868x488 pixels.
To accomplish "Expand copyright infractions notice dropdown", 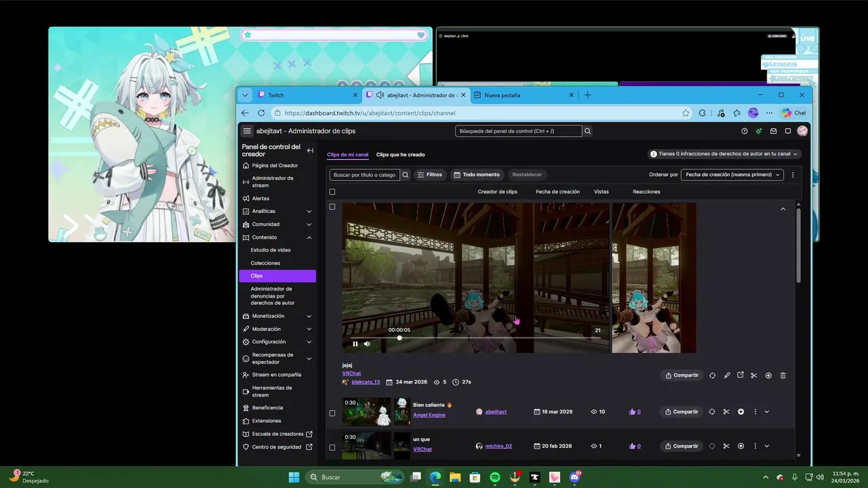I will [x=725, y=154].
